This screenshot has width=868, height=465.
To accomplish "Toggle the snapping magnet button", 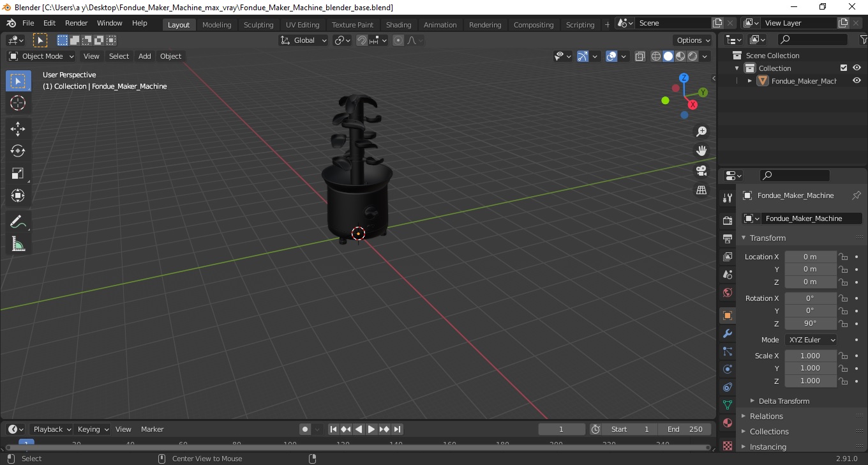I will coord(362,40).
